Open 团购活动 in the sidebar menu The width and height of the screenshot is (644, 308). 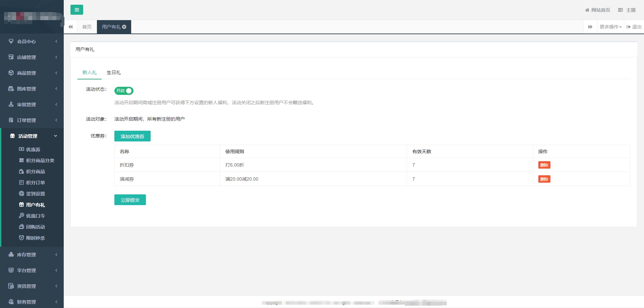click(36, 227)
